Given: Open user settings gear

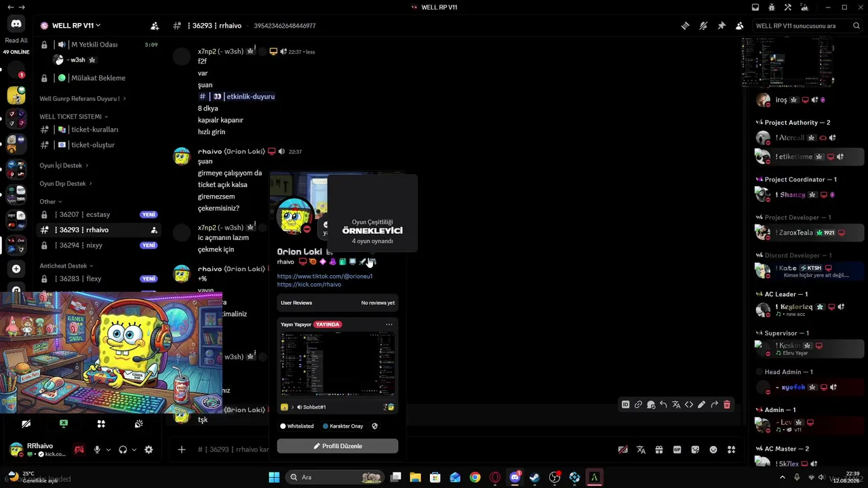Looking at the screenshot, I should tap(149, 449).
